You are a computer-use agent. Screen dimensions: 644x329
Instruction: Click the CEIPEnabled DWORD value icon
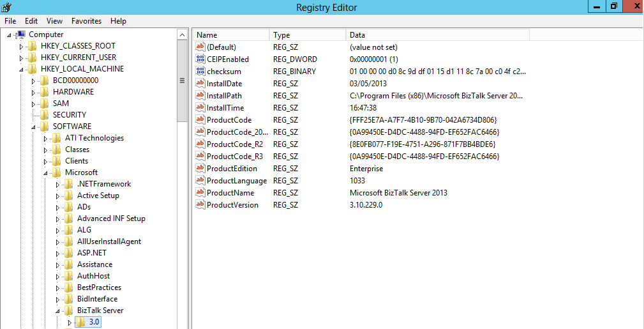pos(200,59)
